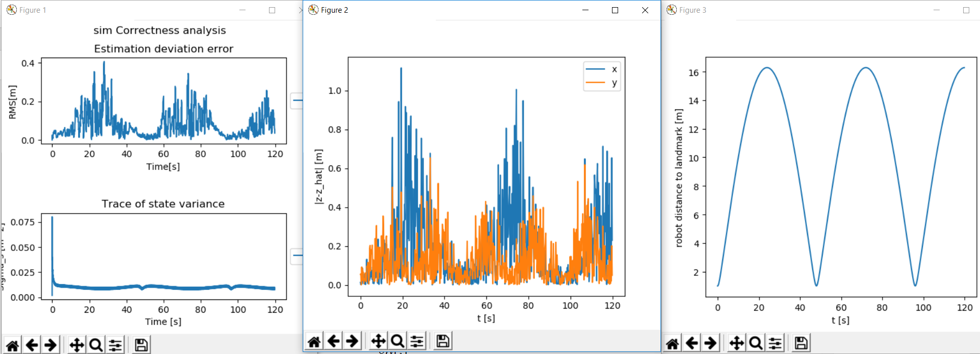The height and width of the screenshot is (354, 980).
Task: Save Figure 2 plot to file
Action: tap(443, 341)
